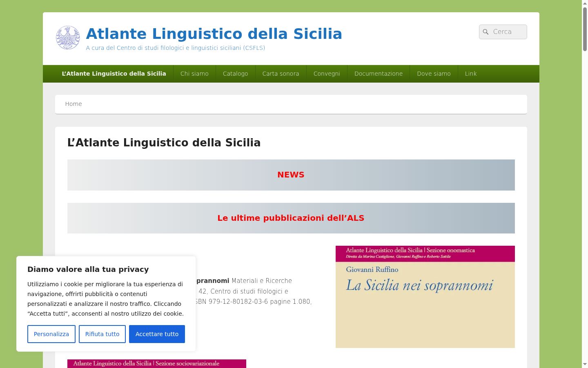Image resolution: width=588 pixels, height=368 pixels.
Task: Click the site logo emblem icon
Action: tap(68, 38)
